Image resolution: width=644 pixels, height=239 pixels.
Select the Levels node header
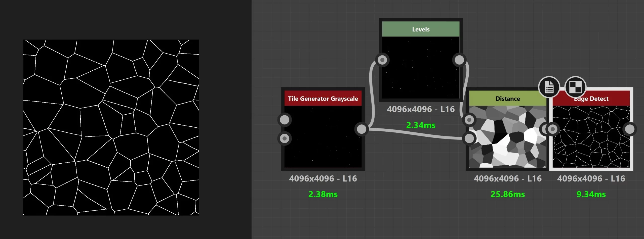point(421,29)
